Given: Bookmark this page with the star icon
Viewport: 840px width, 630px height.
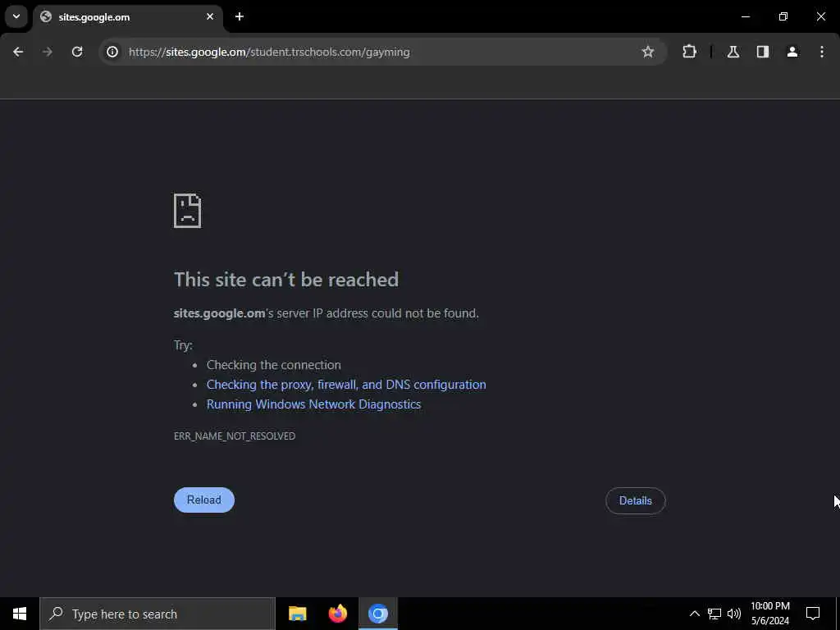Looking at the screenshot, I should [x=648, y=52].
